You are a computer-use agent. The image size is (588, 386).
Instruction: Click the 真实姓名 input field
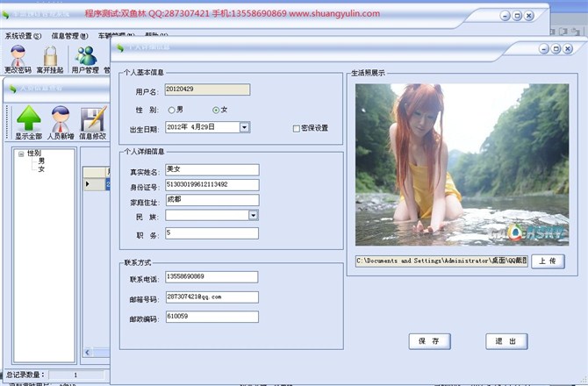coord(212,169)
